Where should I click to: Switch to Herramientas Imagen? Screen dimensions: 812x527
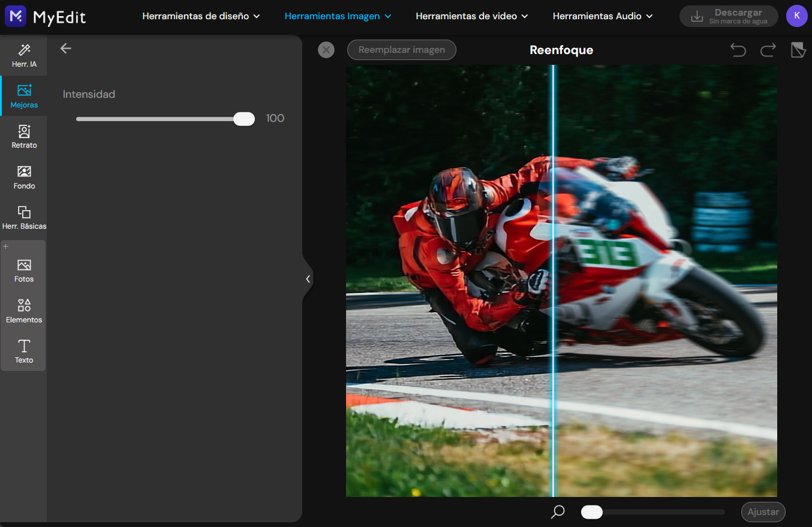pyautogui.click(x=337, y=16)
